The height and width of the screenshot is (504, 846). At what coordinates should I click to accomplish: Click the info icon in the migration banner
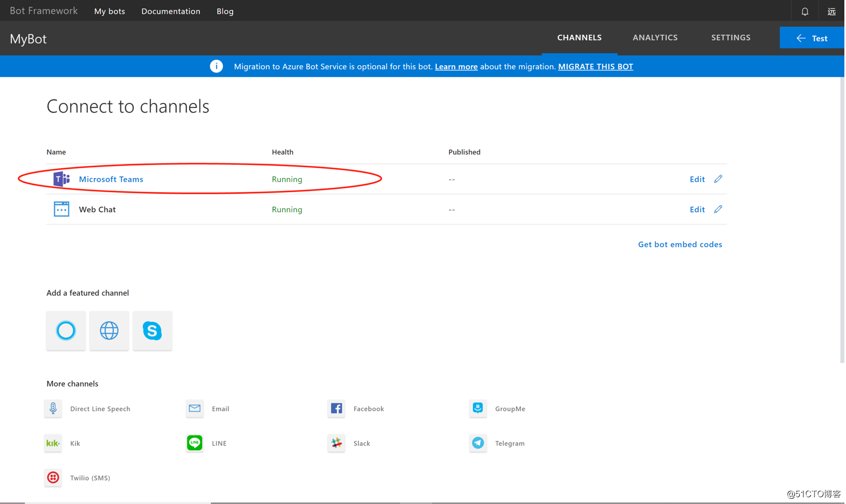click(x=217, y=66)
